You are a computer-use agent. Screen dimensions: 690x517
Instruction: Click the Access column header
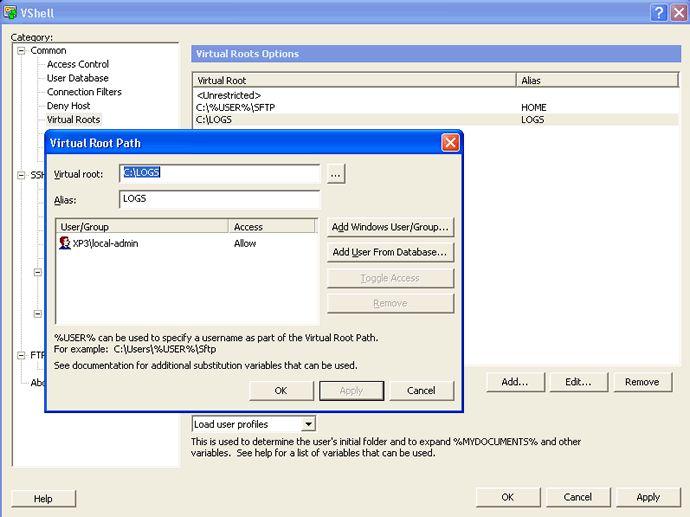point(272,227)
